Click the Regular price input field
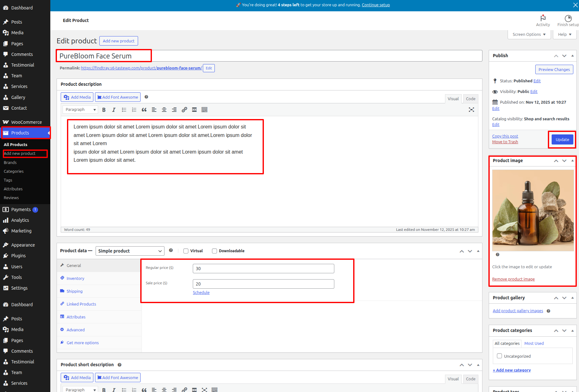 tap(263, 269)
